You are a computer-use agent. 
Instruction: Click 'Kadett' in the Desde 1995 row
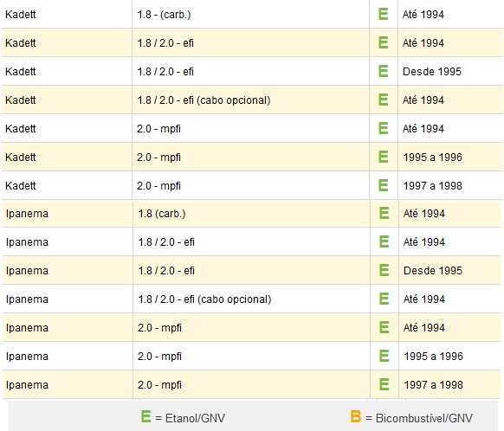tap(21, 72)
